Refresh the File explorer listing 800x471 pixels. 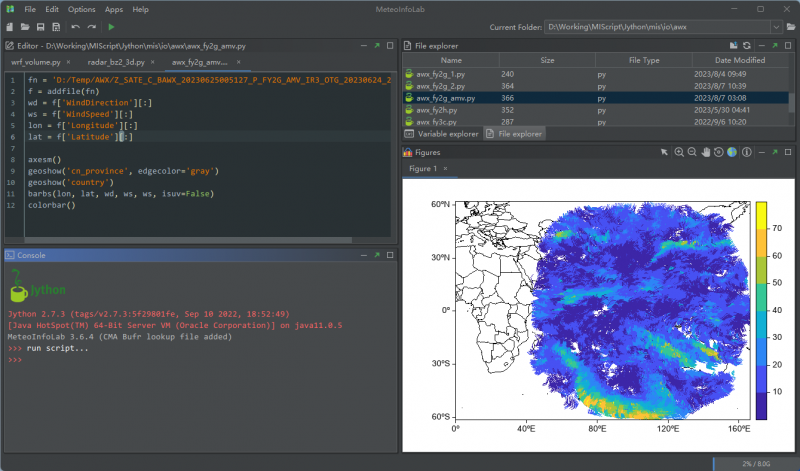(746, 45)
